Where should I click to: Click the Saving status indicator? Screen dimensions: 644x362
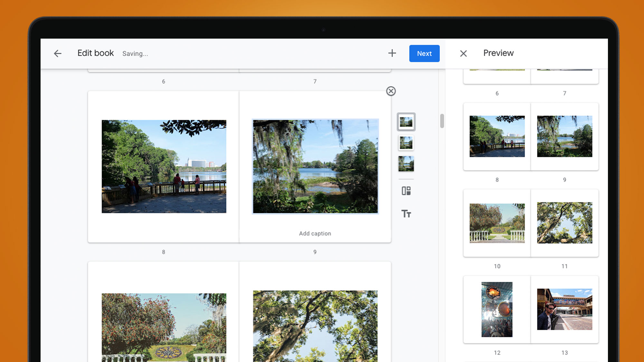click(135, 53)
